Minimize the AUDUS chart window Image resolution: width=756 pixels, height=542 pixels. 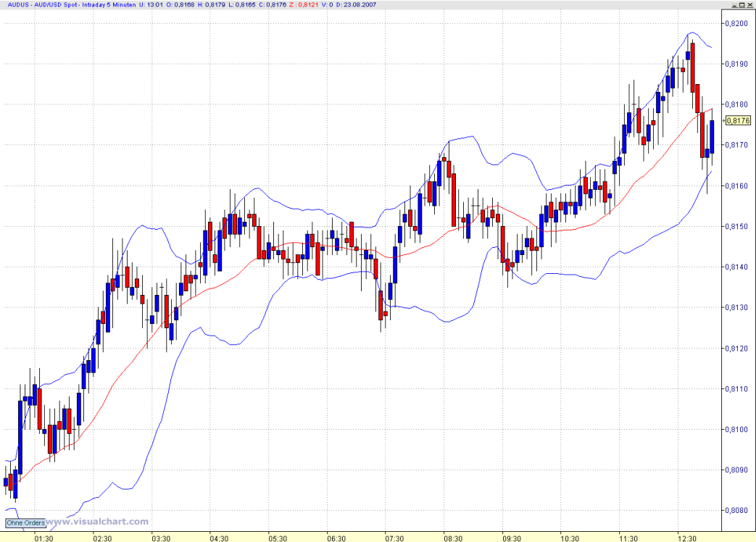(x=734, y=5)
